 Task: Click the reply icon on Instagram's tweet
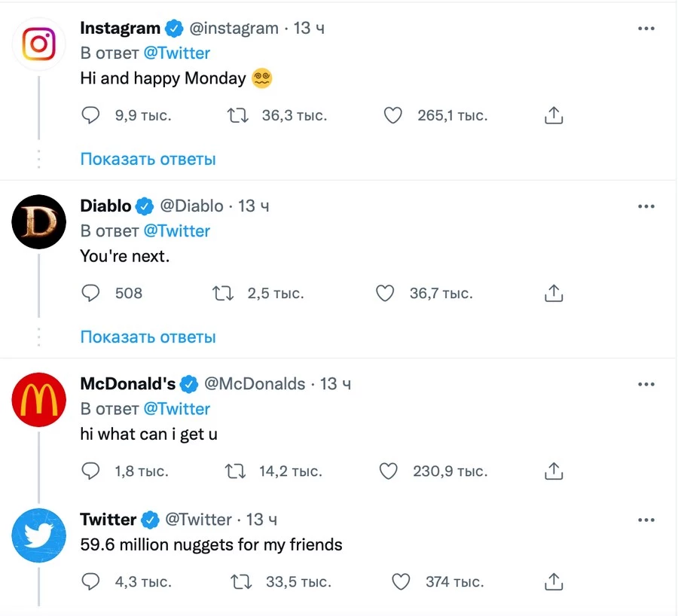(90, 115)
